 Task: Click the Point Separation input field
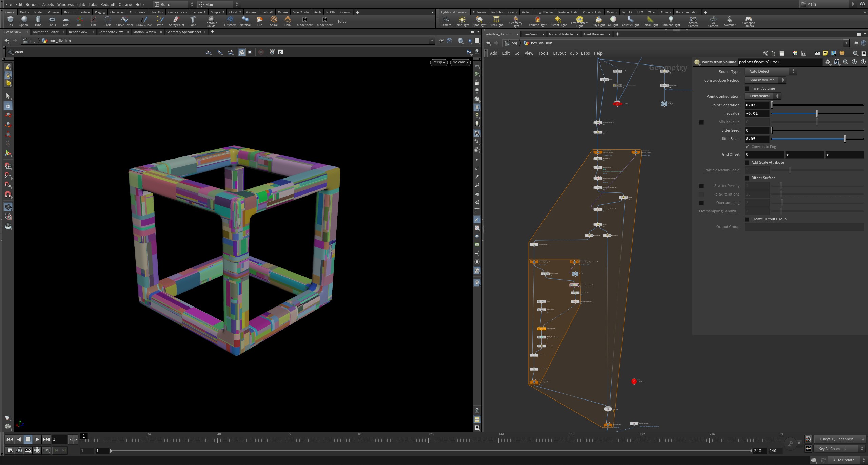pos(756,105)
